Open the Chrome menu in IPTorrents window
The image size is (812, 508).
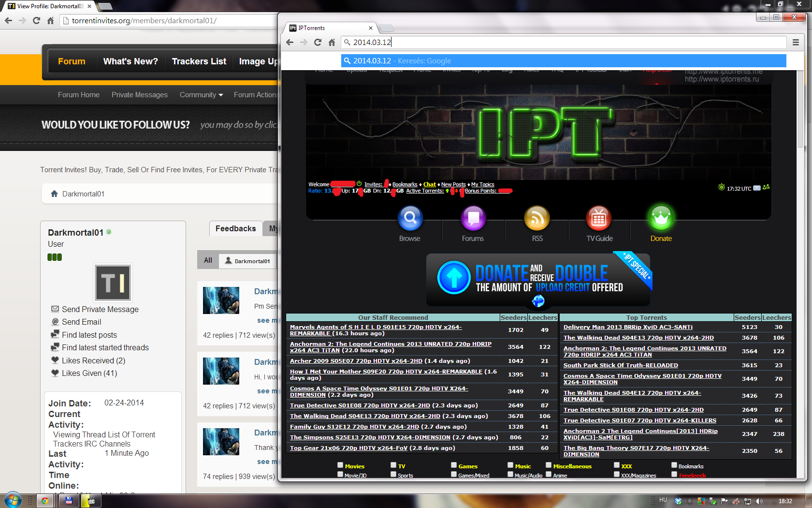tap(796, 42)
